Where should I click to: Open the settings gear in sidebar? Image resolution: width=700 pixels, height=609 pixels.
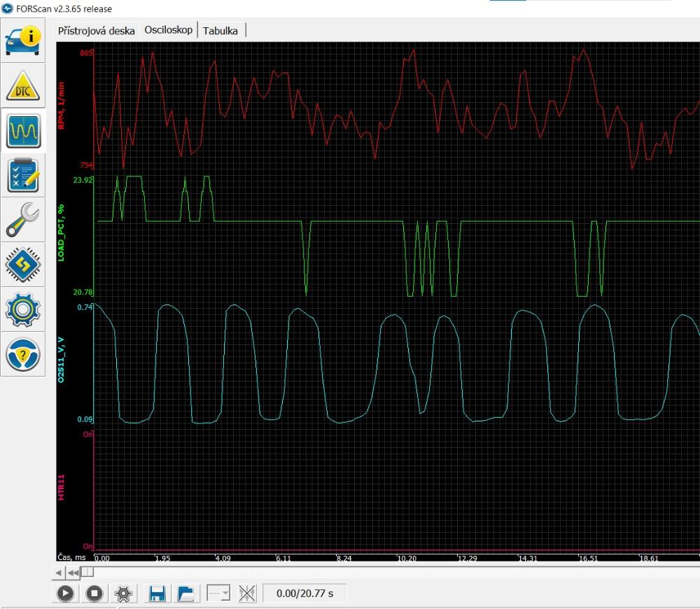click(23, 309)
